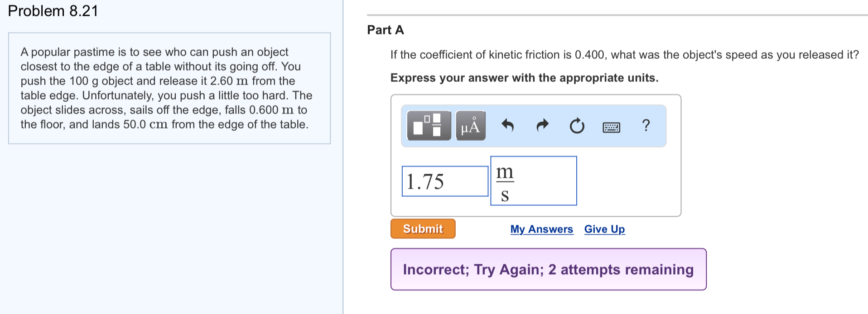
Task: Click the blue toolbar strip above the answer
Action: (535, 126)
